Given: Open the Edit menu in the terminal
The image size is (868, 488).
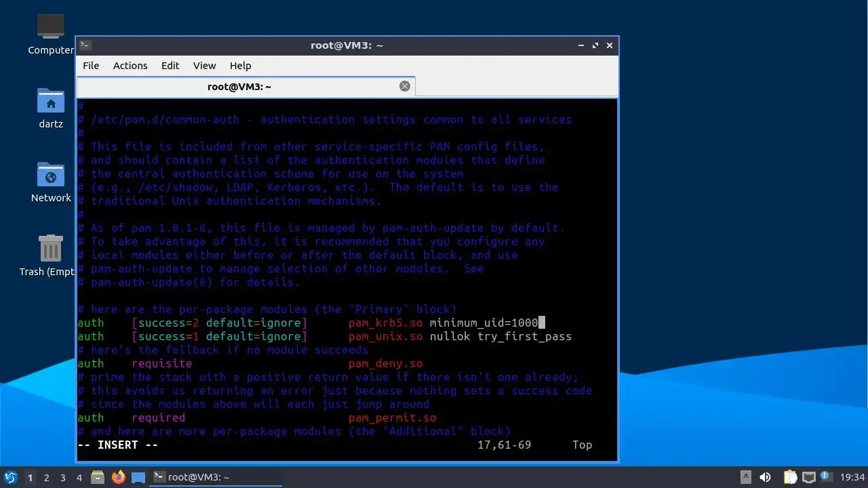Looking at the screenshot, I should 170,66.
